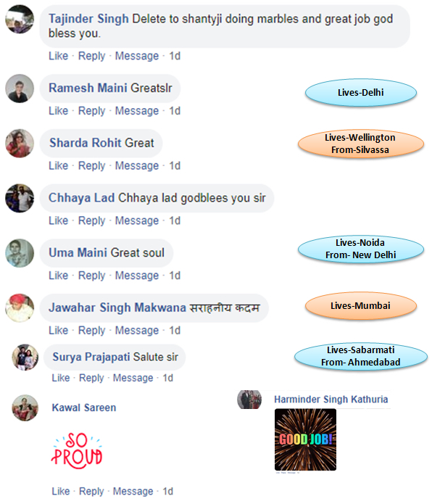The image size is (432, 504).
Task: Click Ramesh Maini's avatar
Action: [20, 88]
